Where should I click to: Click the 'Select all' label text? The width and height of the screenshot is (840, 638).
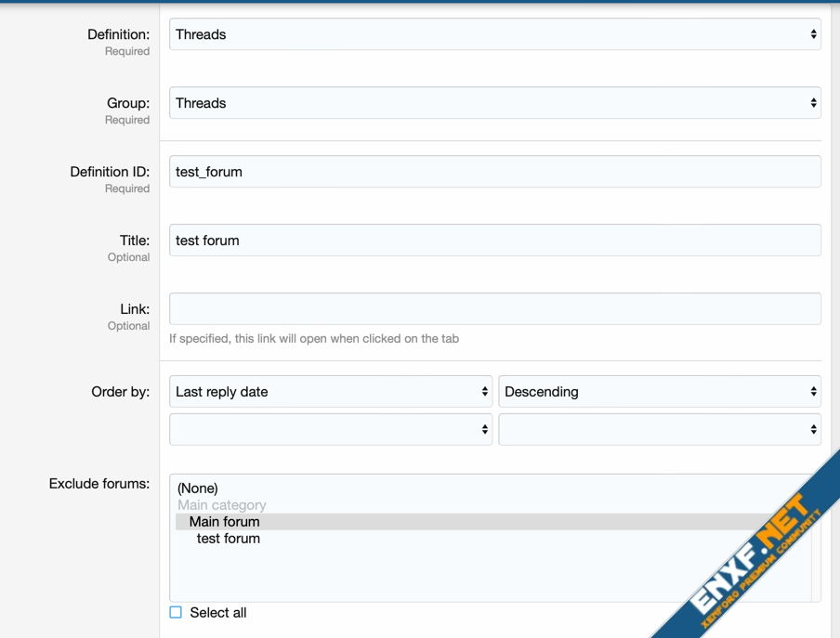tap(218, 613)
